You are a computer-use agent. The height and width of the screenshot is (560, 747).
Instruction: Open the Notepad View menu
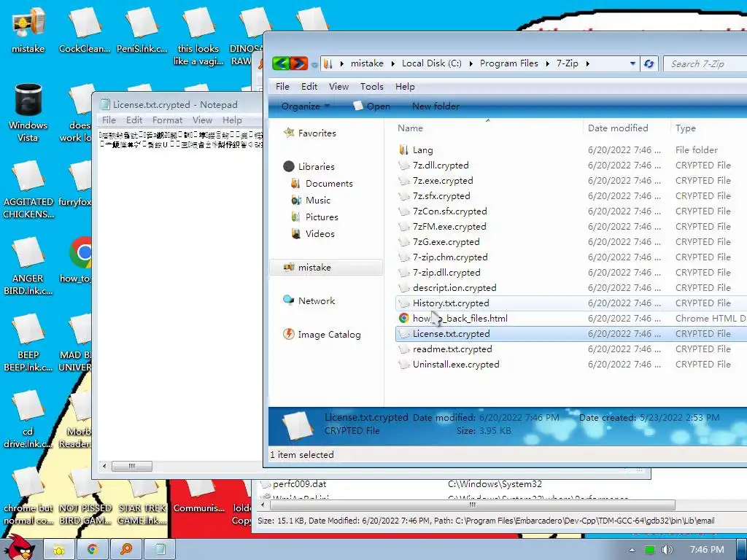click(202, 120)
